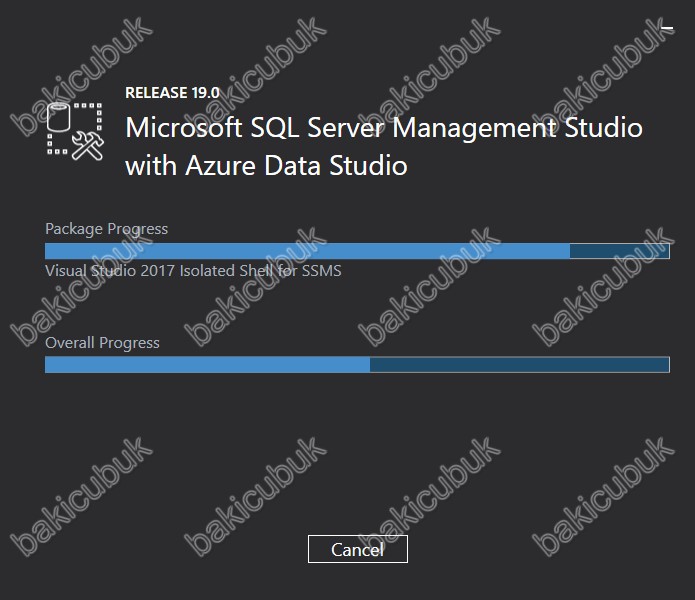Viewport: 695px width, 600px height.
Task: Click the Overall Progress label
Action: (102, 343)
